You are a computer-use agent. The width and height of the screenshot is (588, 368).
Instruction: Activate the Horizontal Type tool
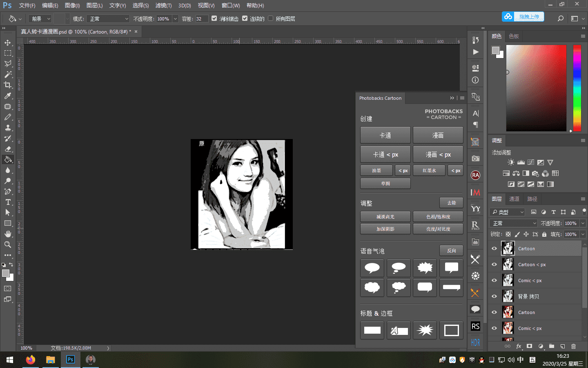click(8, 202)
